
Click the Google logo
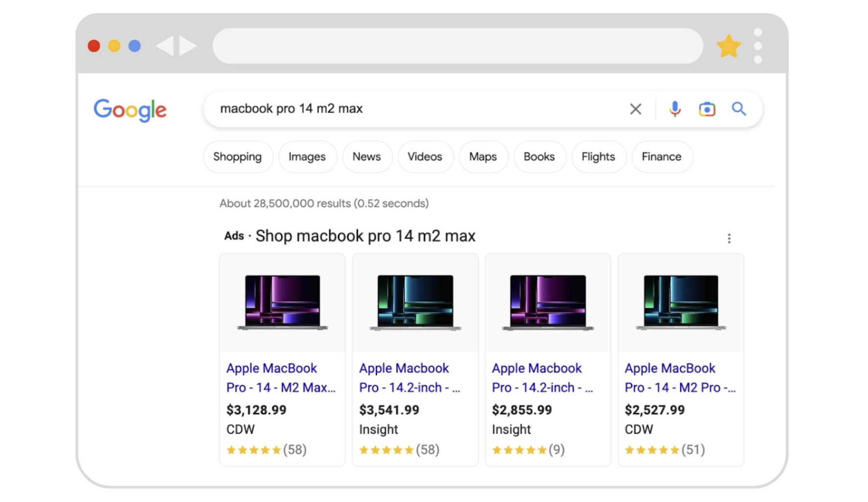tap(130, 110)
